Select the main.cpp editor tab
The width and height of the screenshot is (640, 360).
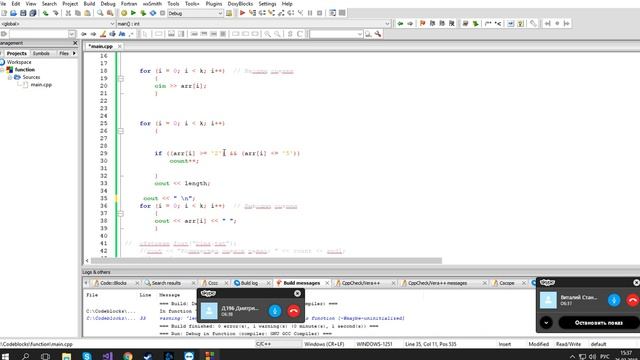100,46
